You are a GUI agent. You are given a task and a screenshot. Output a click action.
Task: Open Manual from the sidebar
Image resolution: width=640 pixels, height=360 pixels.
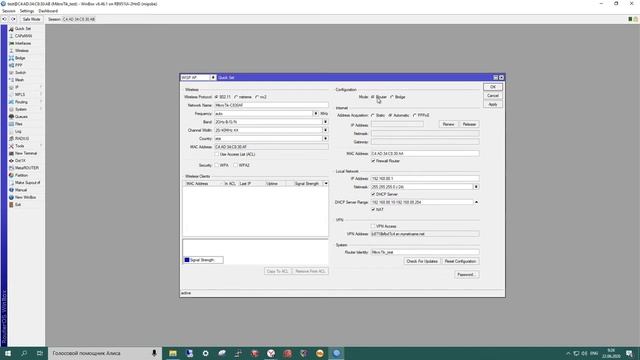[21, 190]
